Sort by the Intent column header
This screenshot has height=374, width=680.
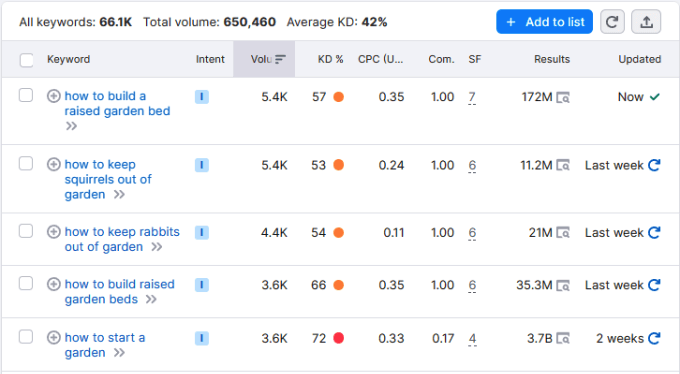[x=210, y=59]
